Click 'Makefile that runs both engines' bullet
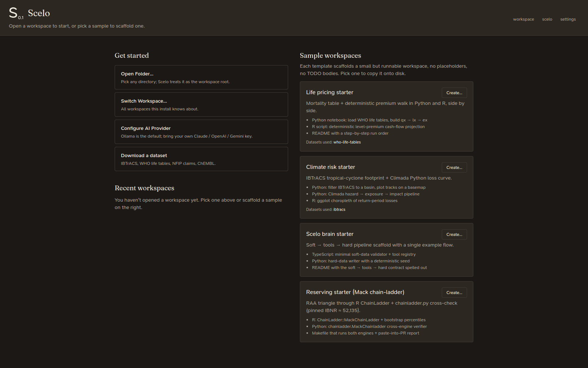This screenshot has height=368, width=588. pyautogui.click(x=365, y=333)
